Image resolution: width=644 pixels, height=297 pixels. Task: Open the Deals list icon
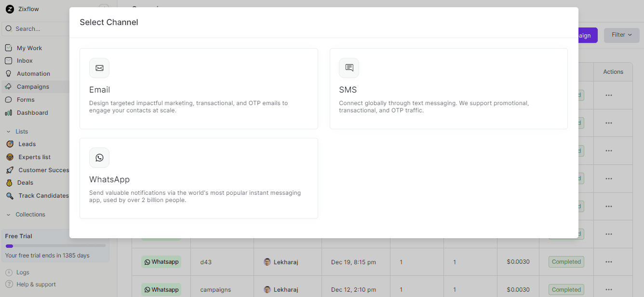pos(10,182)
